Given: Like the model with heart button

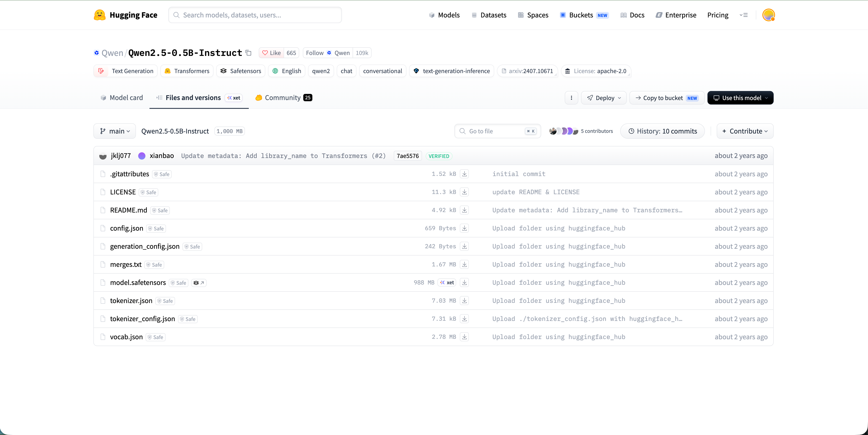Looking at the screenshot, I should click(271, 53).
